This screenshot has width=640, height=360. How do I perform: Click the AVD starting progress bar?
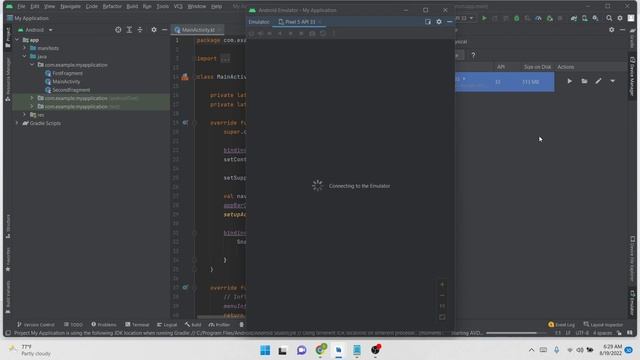tap(517, 333)
